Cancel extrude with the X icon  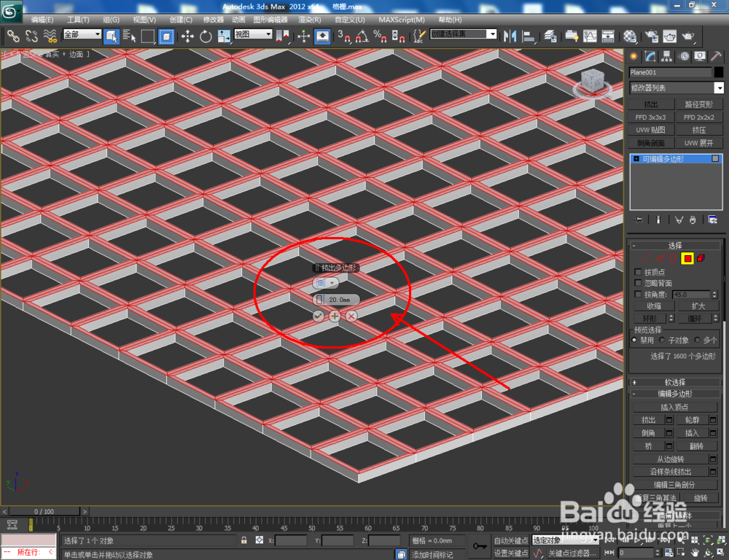pos(351,316)
